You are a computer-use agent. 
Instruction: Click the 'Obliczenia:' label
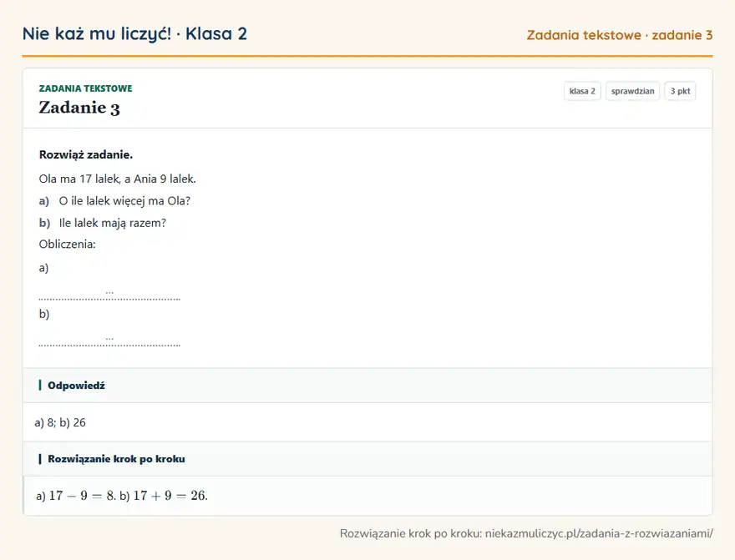[x=67, y=244]
